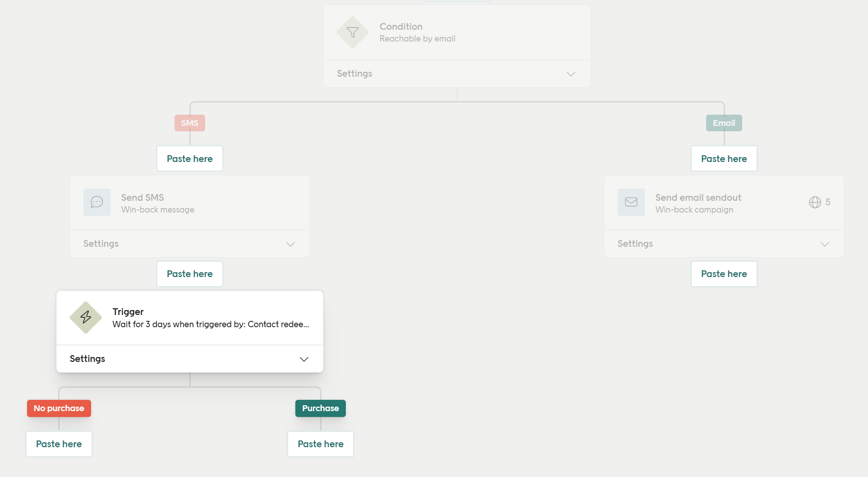This screenshot has width=868, height=477.
Task: Open the Trigger node title
Action: pyautogui.click(x=128, y=312)
